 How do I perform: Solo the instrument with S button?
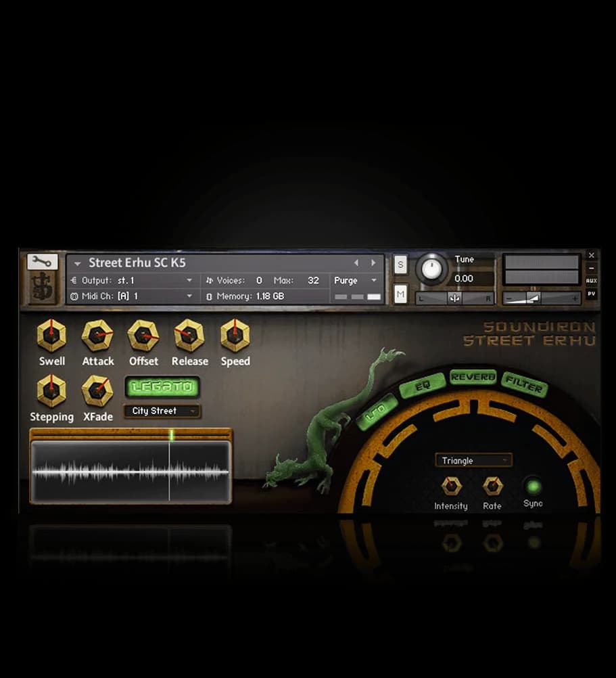coord(400,265)
